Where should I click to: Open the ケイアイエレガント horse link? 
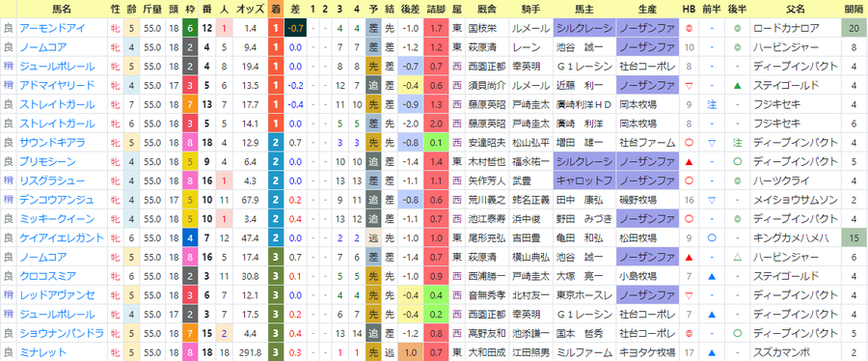(62, 238)
